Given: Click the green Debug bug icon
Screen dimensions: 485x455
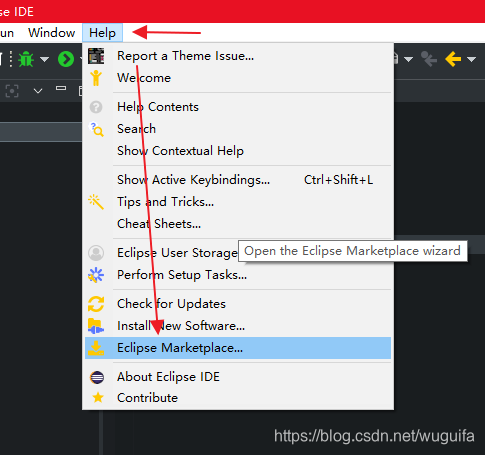Looking at the screenshot, I should 26,59.
